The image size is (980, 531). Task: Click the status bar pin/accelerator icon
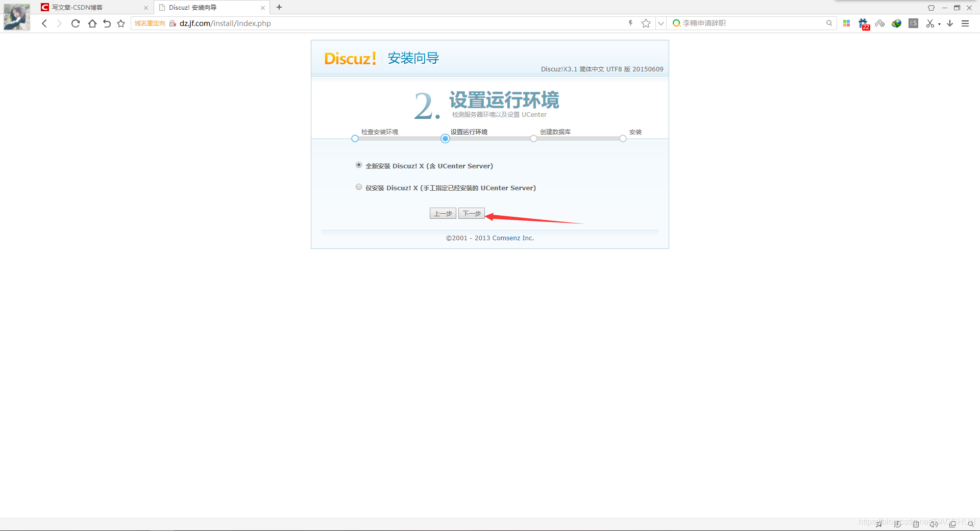point(879,524)
